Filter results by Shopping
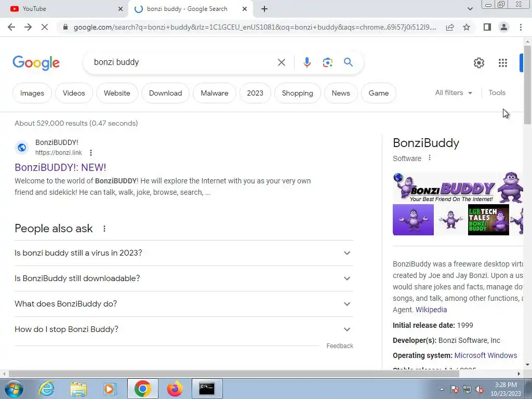This screenshot has height=399, width=532. 298,93
